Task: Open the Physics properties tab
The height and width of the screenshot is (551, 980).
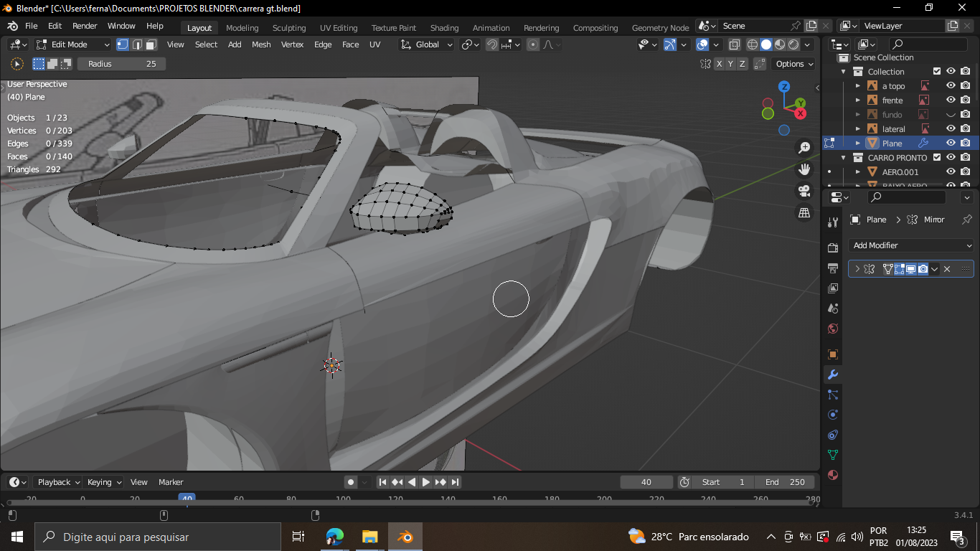Action: coord(833,415)
